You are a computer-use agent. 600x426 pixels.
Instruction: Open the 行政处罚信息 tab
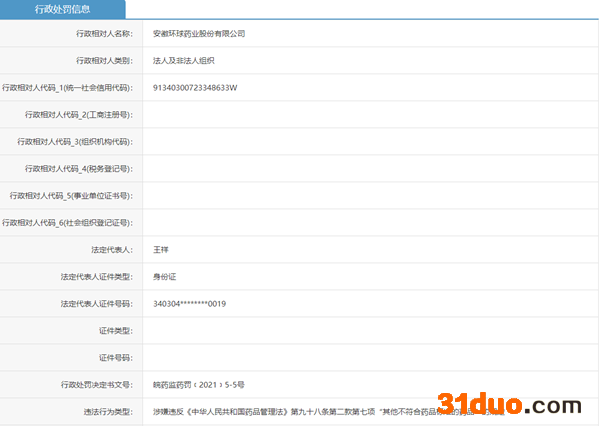62,9
